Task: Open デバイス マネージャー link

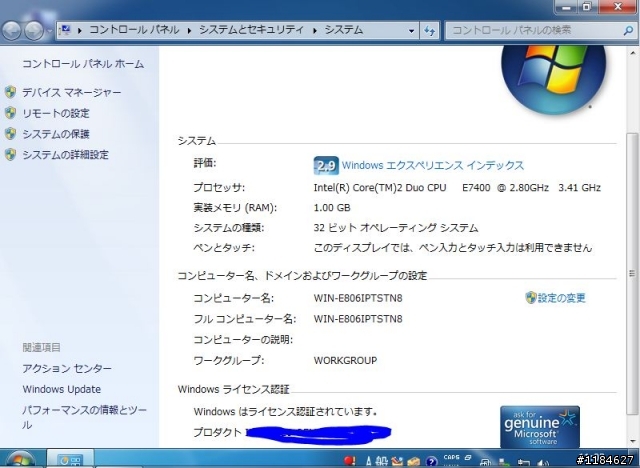Action: coord(72,93)
